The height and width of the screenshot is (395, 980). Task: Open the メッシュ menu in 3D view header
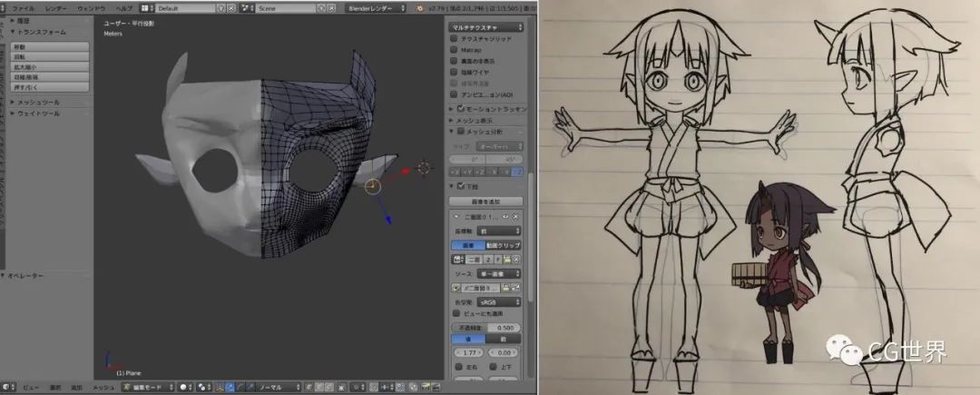pyautogui.click(x=103, y=388)
